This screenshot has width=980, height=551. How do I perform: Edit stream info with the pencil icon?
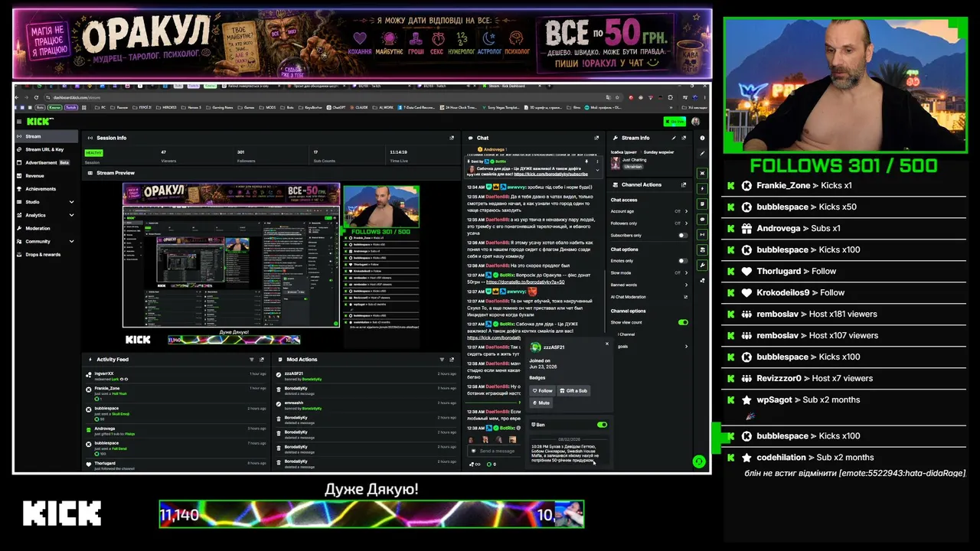(x=674, y=138)
